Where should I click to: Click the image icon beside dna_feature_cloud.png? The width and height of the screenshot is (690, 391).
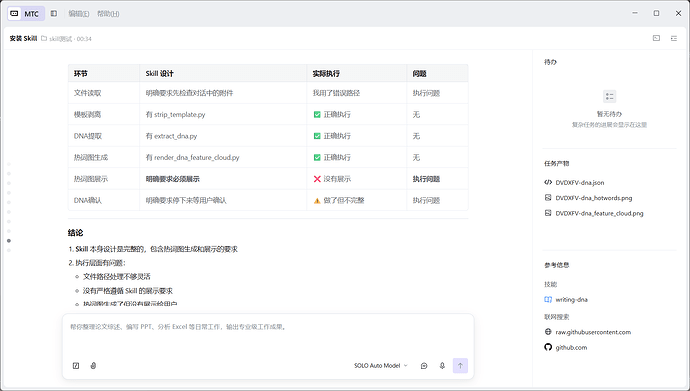click(x=548, y=213)
